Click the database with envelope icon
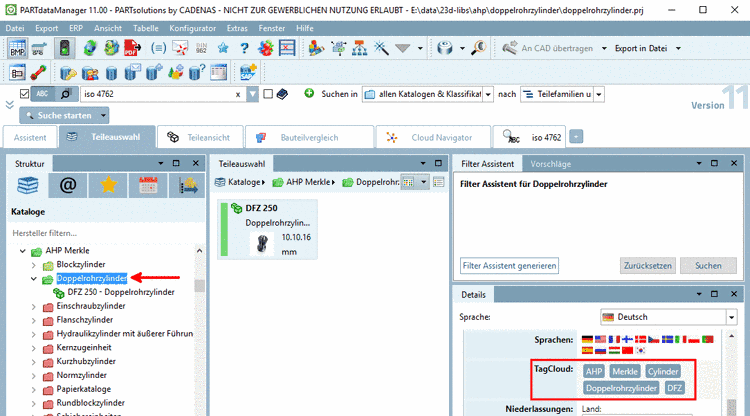750x416 pixels. (132, 73)
